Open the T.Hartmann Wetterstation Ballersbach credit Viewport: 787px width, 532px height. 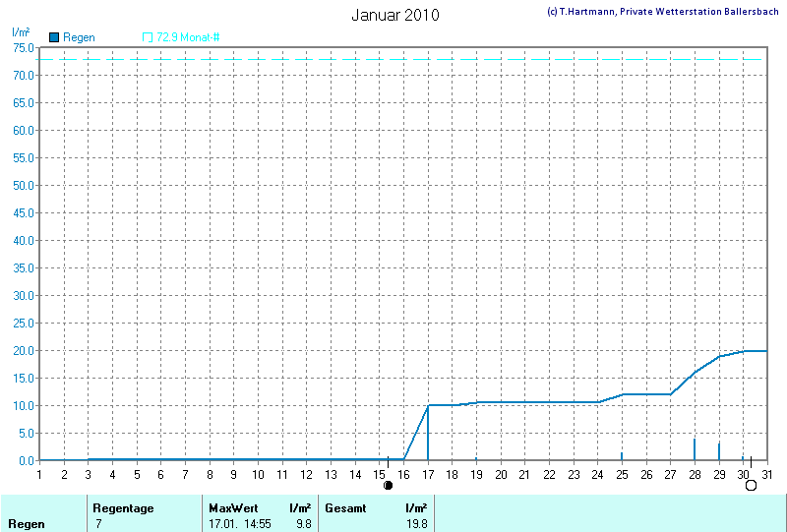[662, 11]
